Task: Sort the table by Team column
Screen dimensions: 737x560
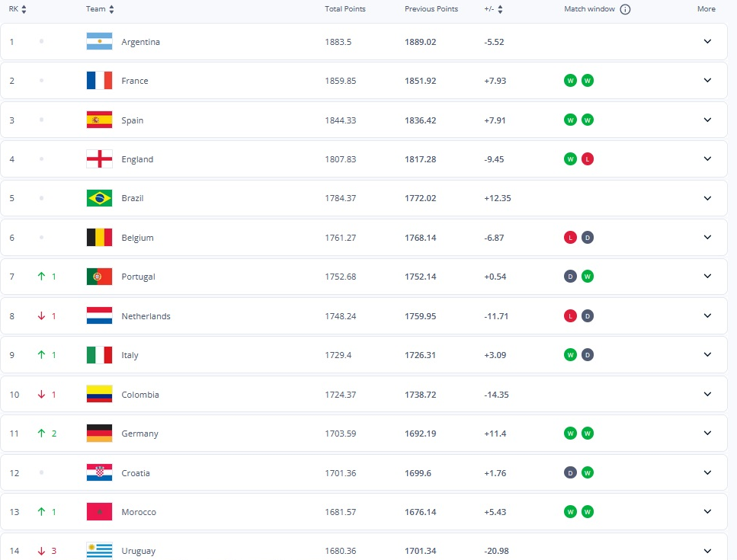Action: point(100,9)
